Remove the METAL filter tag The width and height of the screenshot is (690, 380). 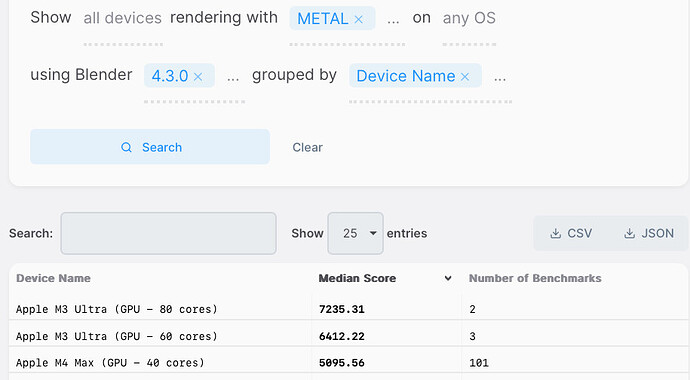[359, 19]
